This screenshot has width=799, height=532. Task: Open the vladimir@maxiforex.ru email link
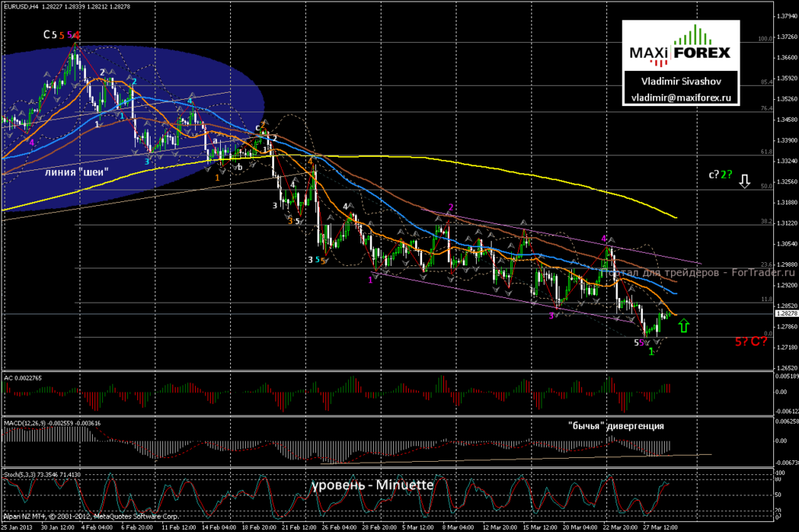point(680,98)
